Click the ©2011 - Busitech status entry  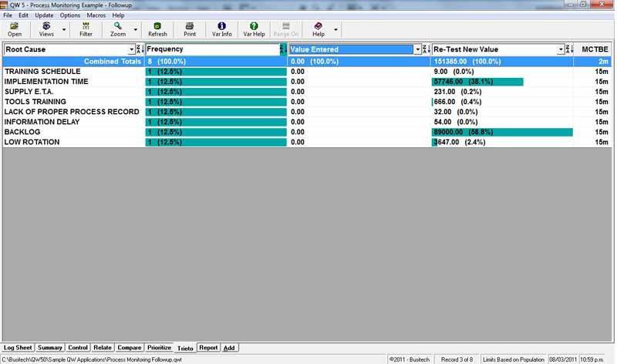[x=409, y=359]
